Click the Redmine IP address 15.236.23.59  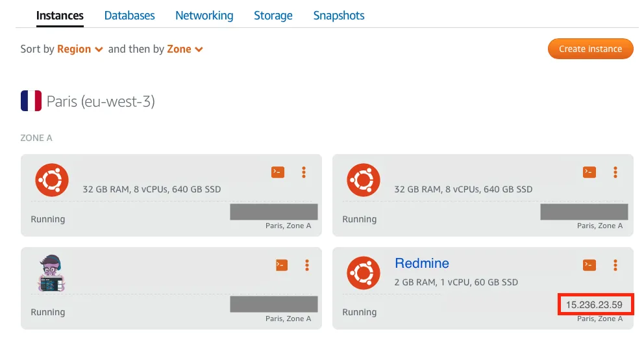pos(594,304)
